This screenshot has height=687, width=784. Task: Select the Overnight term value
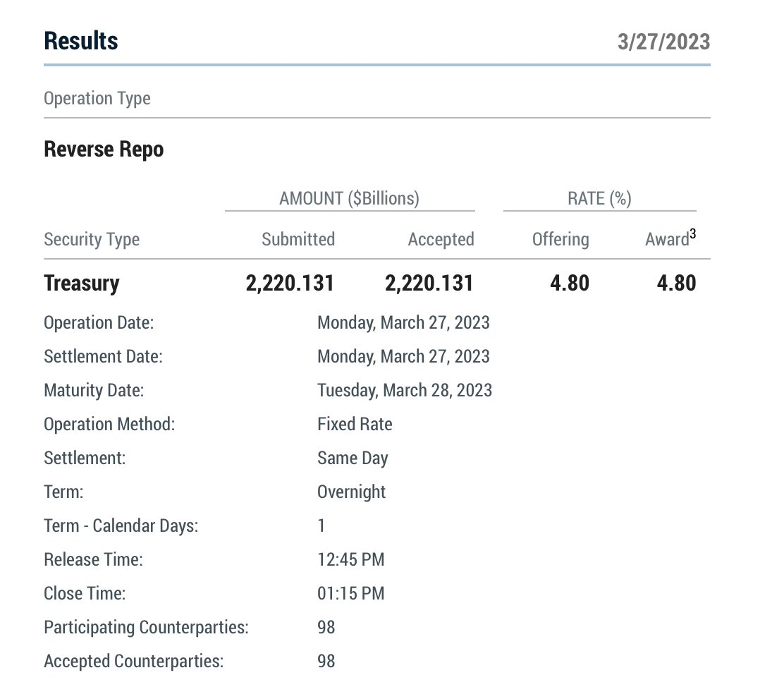click(352, 492)
